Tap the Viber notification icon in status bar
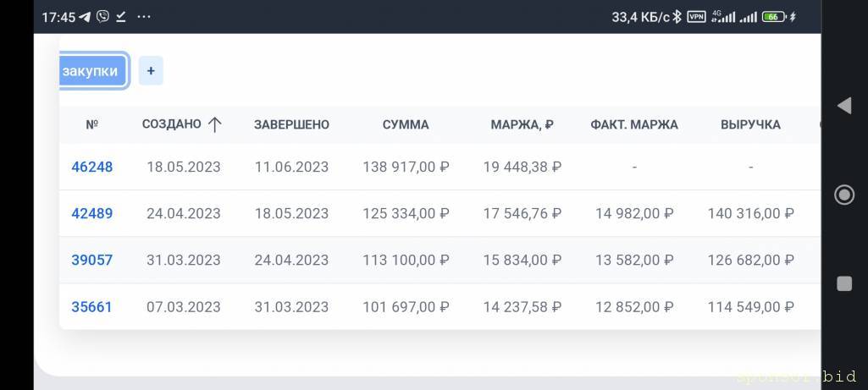 click(102, 17)
